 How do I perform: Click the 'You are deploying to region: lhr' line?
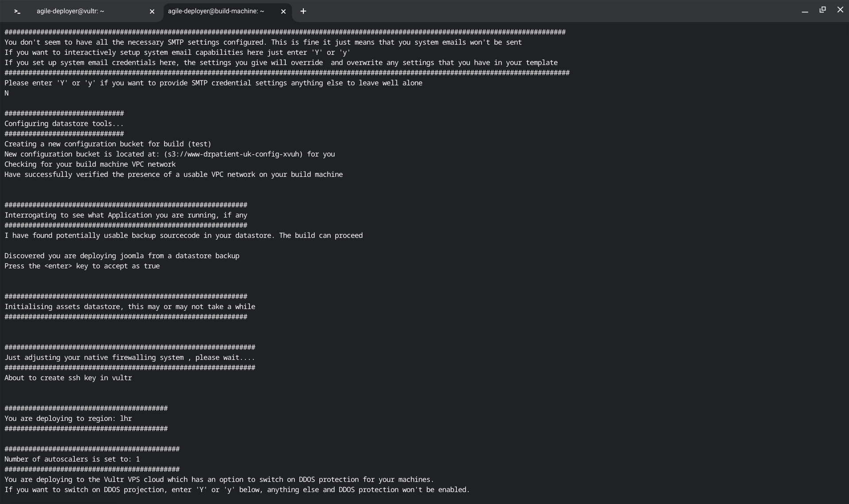click(x=68, y=419)
